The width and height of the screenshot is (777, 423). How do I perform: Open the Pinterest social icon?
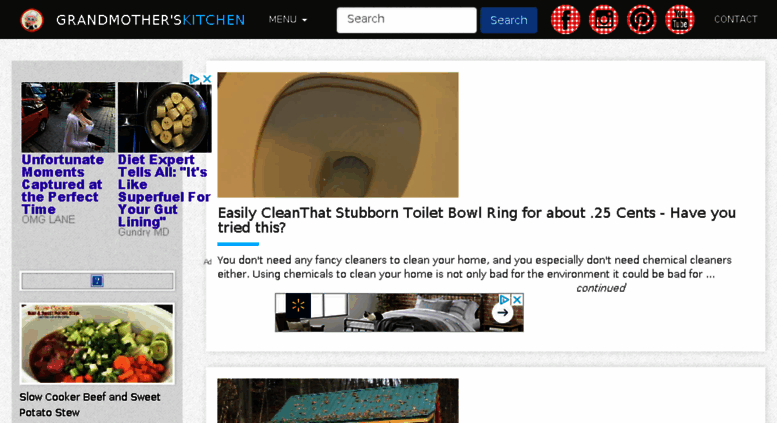point(642,20)
